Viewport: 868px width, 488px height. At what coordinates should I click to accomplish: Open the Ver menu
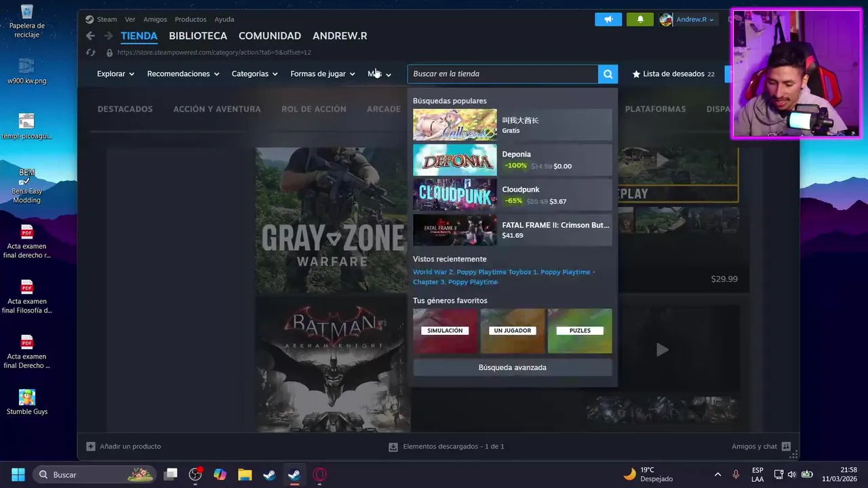(130, 20)
